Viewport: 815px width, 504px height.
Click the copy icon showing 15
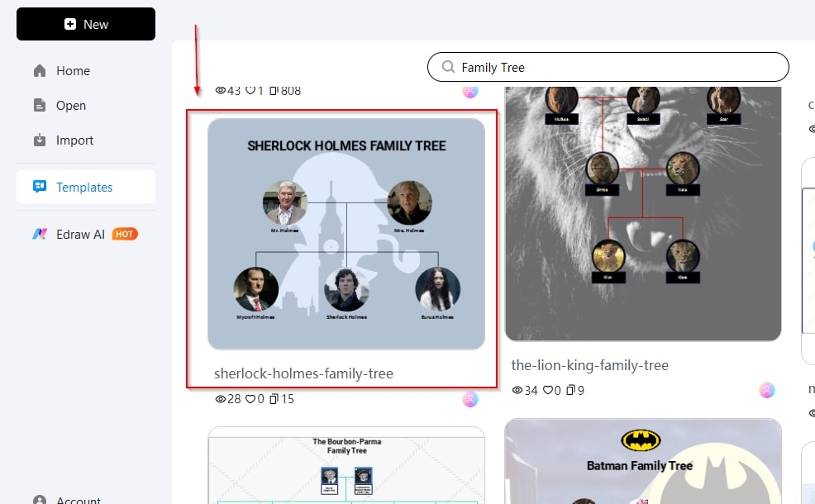point(274,399)
